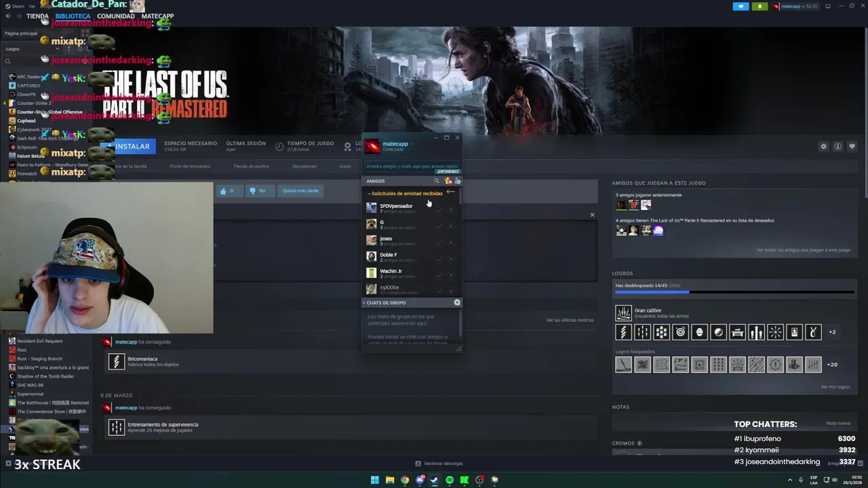This screenshot has height=488, width=868.
Task: Open the doble F friend request entry
Action: coord(411,257)
